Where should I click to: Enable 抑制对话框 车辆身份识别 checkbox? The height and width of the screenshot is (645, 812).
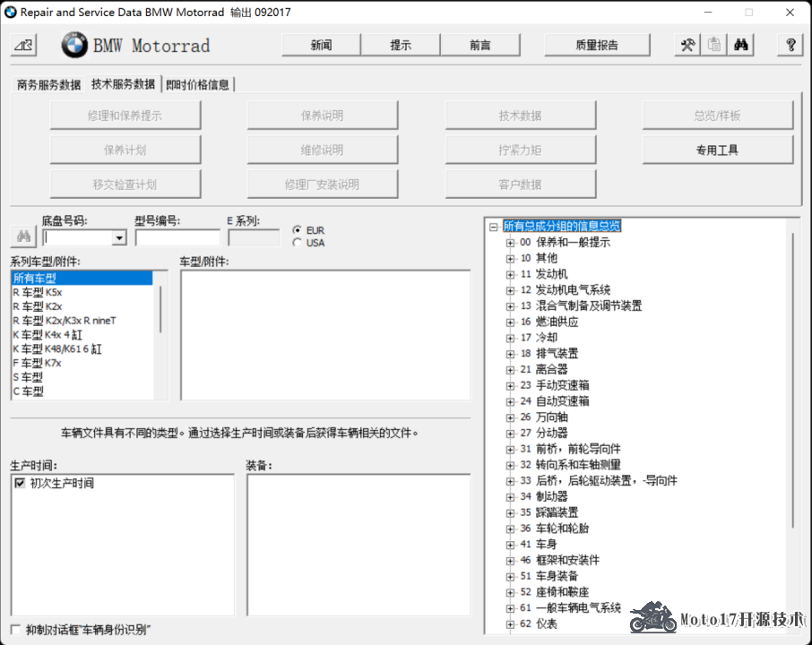pyautogui.click(x=15, y=630)
